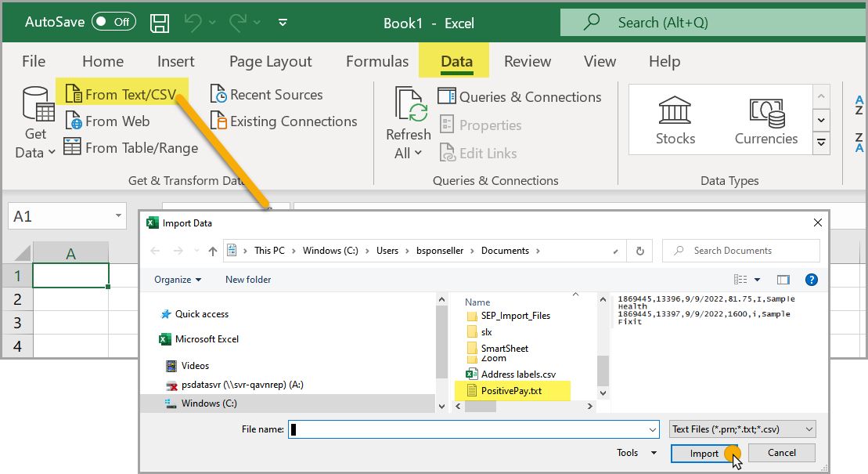Viewport: 868px width, 474px height.
Task: Click From Text/CSV button
Action: 121,94
